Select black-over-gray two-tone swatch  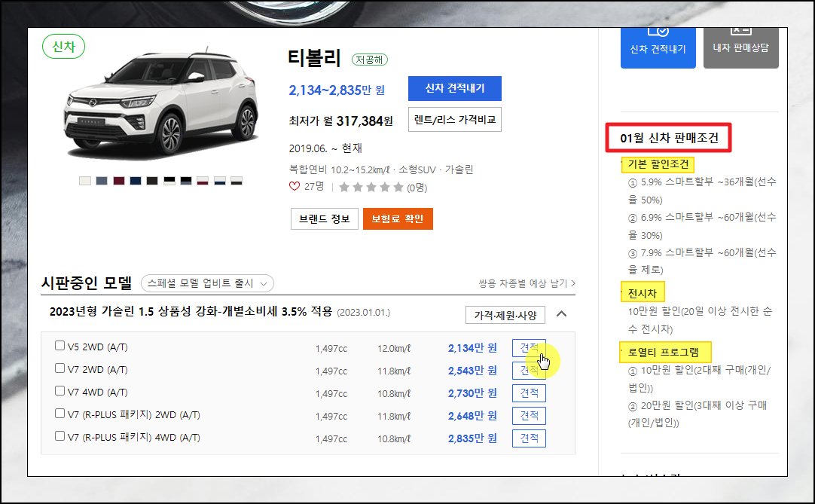coord(186,181)
